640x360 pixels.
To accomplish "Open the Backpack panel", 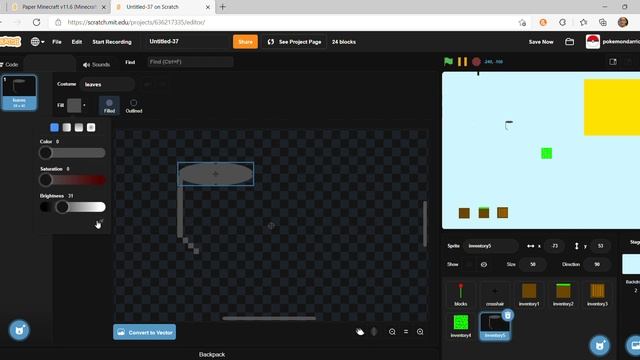I will 212,354.
